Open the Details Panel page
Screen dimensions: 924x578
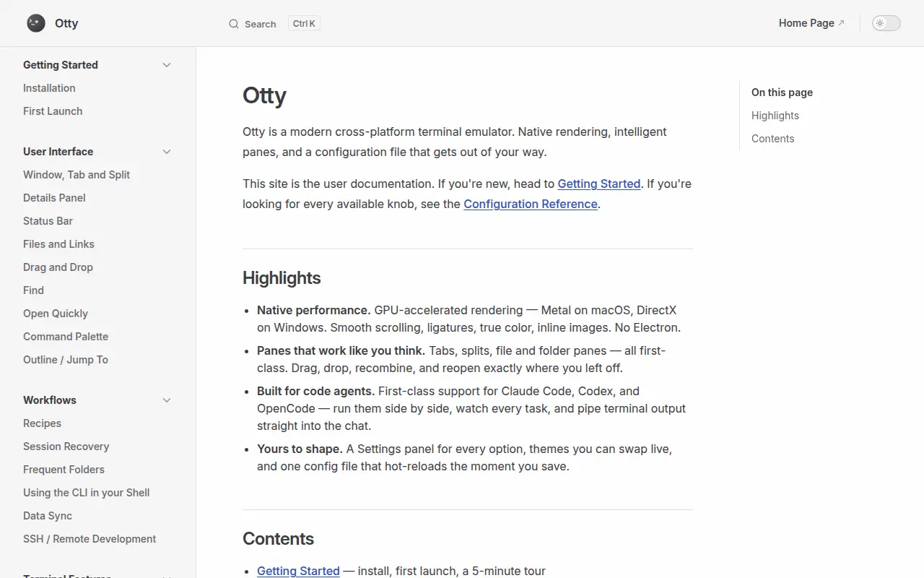(54, 198)
